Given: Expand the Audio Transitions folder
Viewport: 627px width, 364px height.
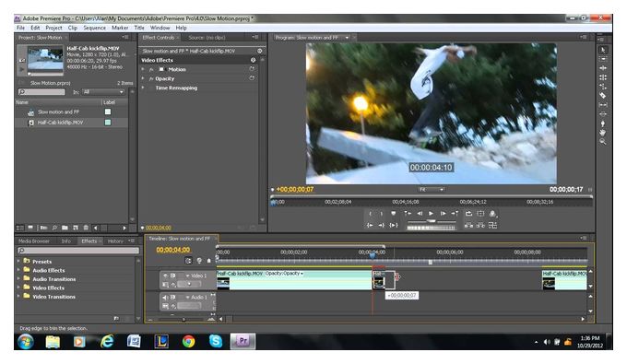Looking at the screenshot, I should tap(18, 278).
